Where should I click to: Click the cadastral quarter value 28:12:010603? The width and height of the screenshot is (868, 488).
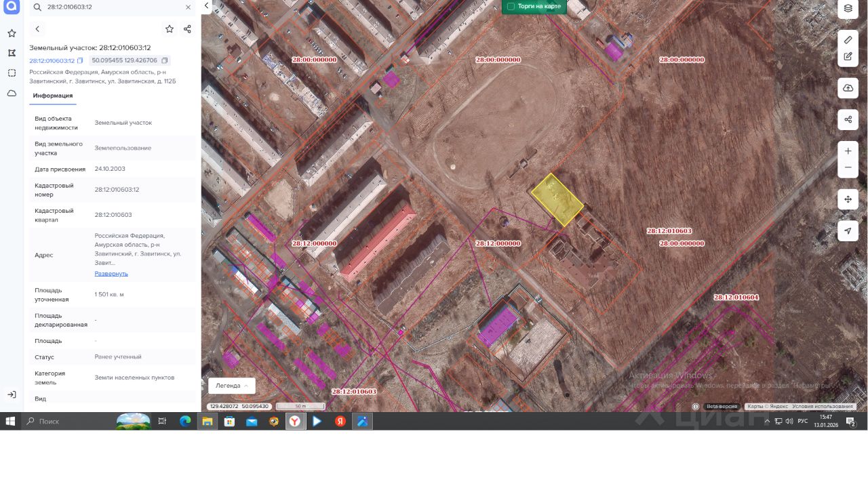[113, 215]
